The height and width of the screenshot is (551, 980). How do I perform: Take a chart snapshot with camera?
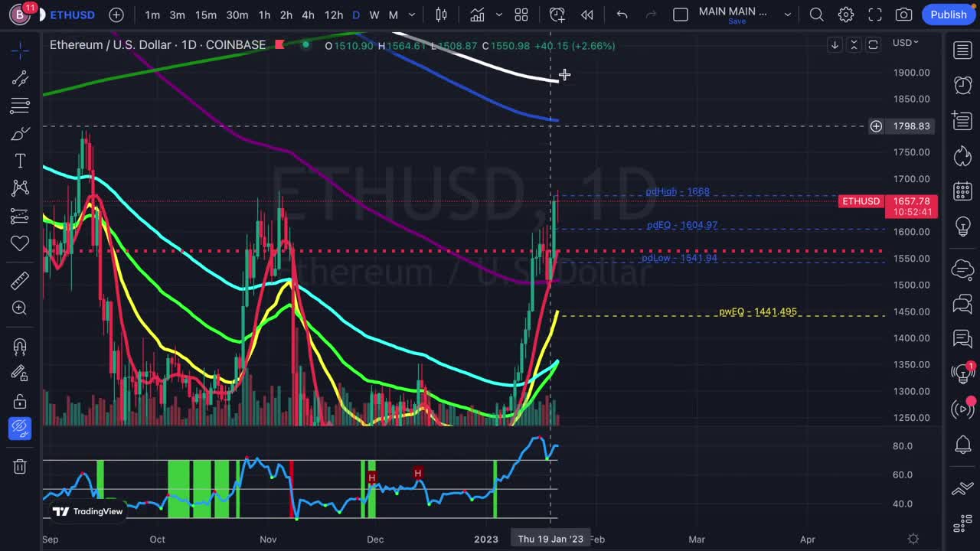tap(904, 15)
